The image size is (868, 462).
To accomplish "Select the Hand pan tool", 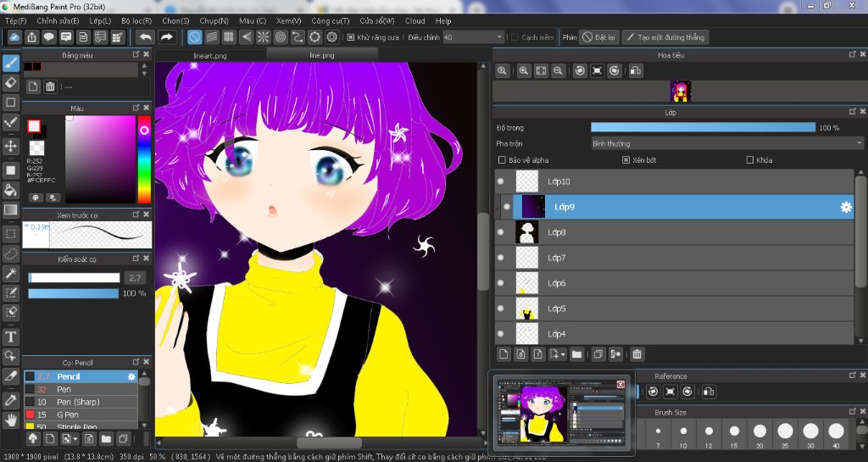I will [x=11, y=420].
